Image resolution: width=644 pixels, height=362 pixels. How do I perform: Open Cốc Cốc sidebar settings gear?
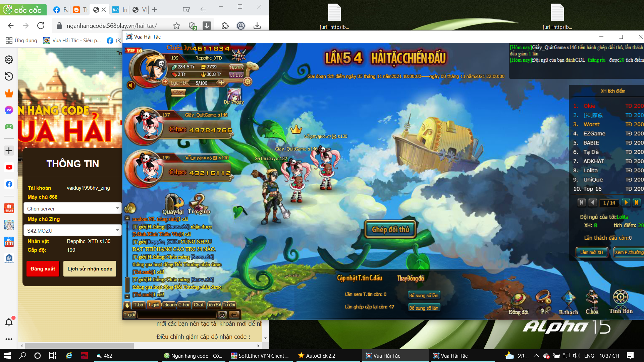(9, 60)
